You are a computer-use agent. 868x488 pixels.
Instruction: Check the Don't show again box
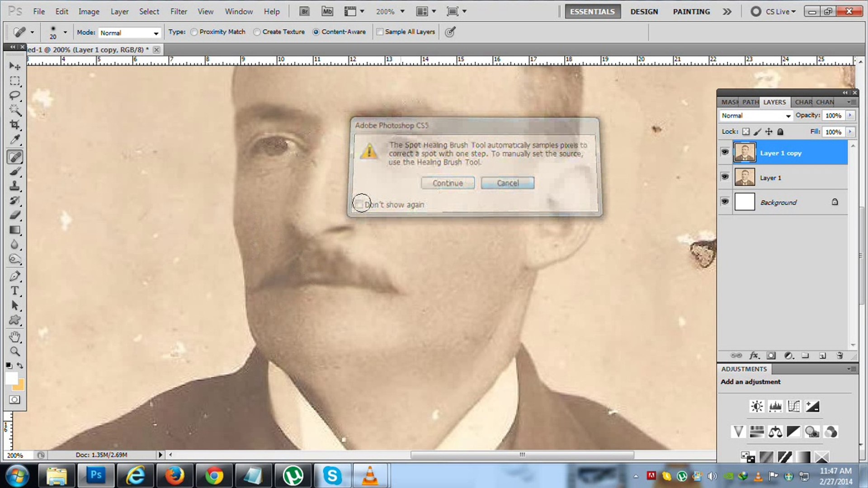tap(359, 204)
